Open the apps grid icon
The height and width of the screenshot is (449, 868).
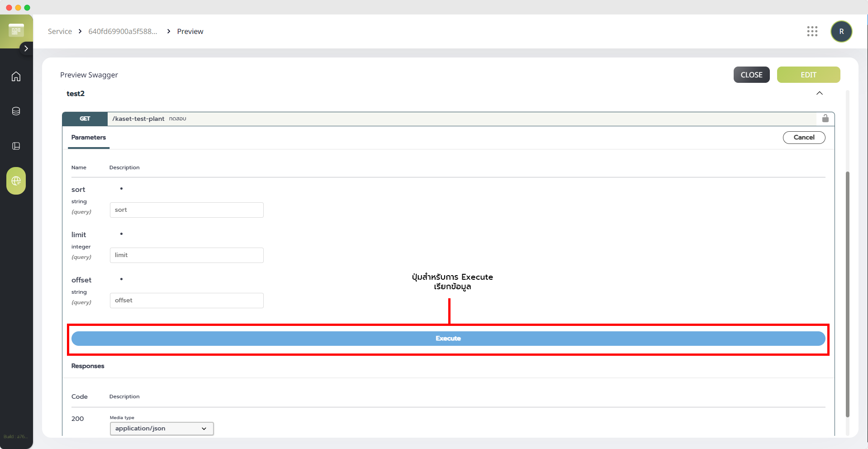click(x=812, y=31)
